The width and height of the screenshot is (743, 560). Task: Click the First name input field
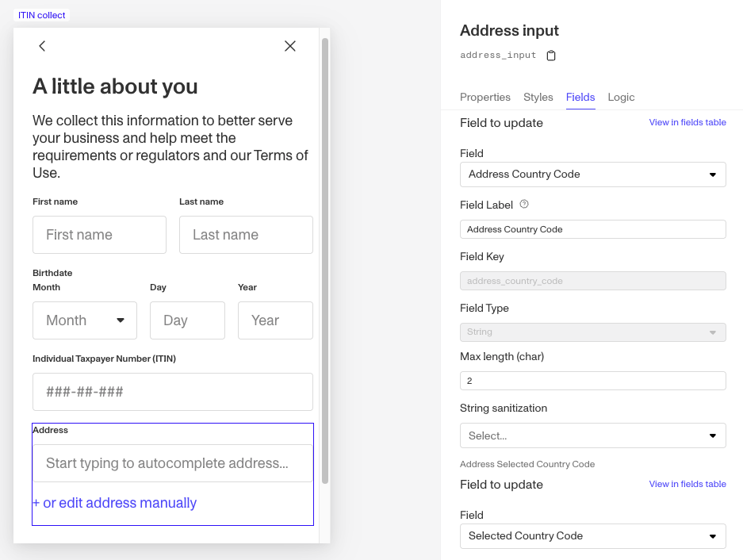pos(98,235)
